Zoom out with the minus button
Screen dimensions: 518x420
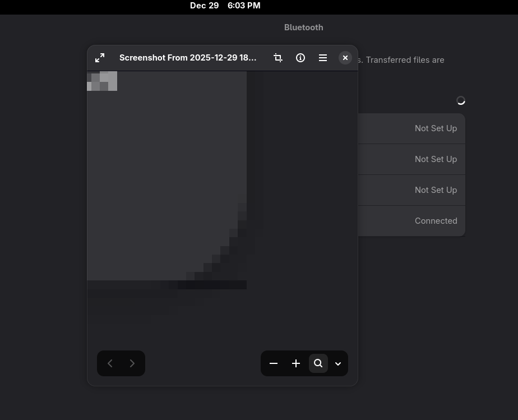274,363
